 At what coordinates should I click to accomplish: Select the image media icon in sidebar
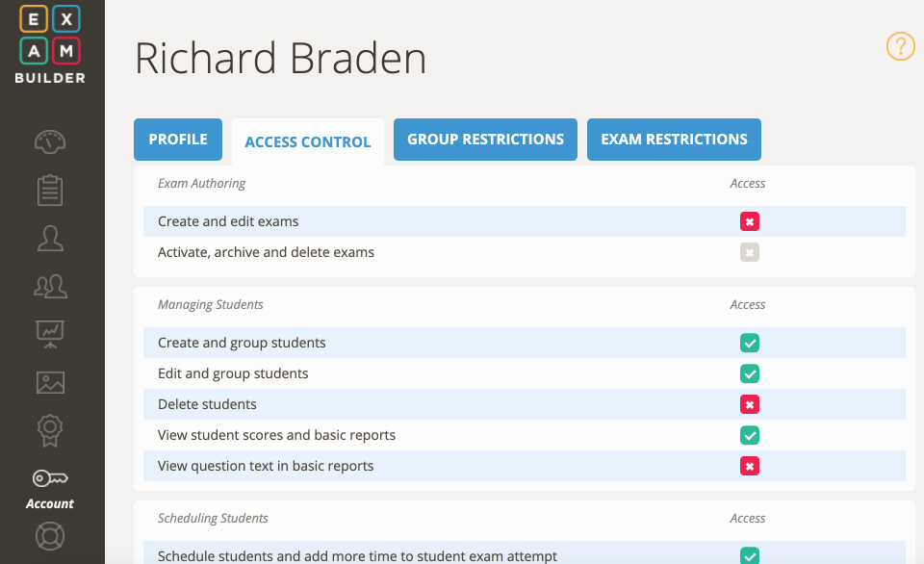pyautogui.click(x=49, y=382)
